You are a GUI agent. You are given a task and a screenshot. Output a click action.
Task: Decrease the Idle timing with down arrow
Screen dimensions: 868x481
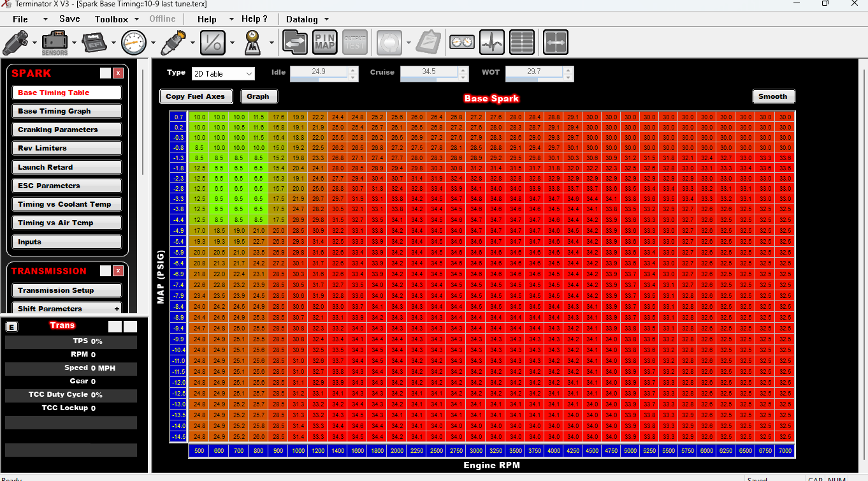353,77
